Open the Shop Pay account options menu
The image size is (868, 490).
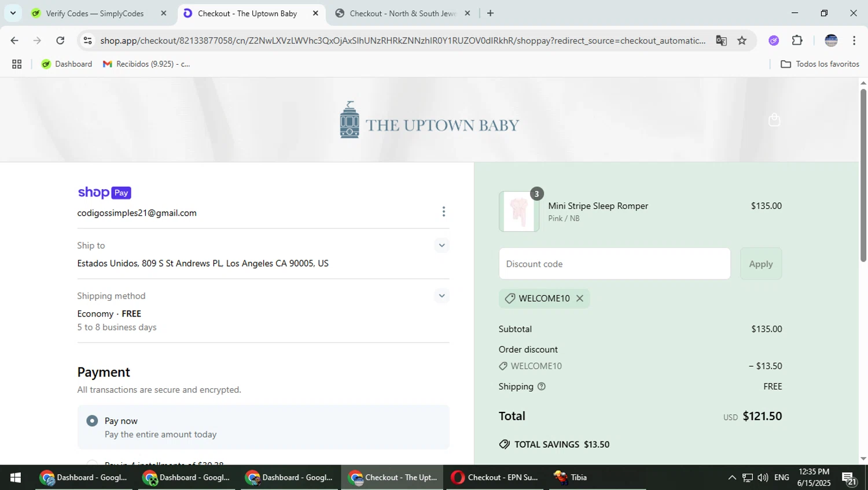[444, 212]
